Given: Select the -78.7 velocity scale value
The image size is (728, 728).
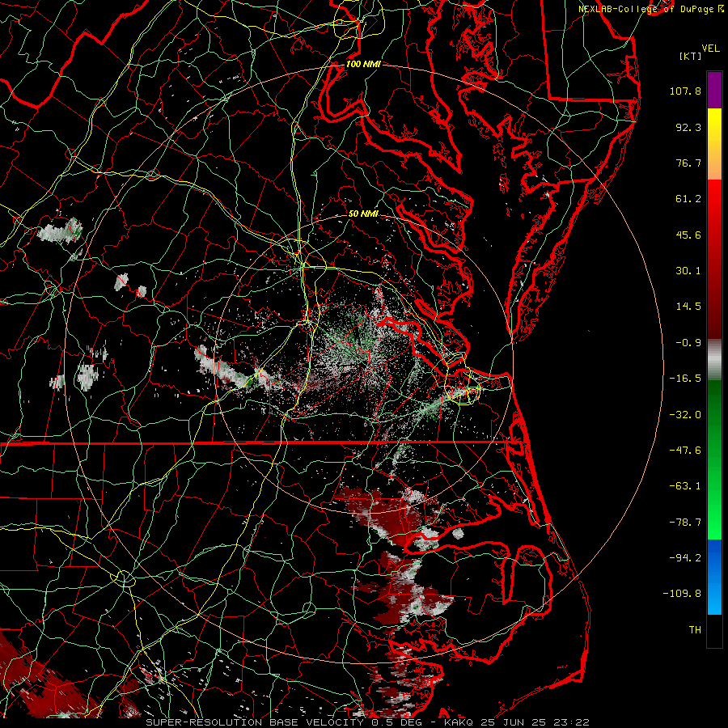Looking at the screenshot, I should [x=685, y=522].
